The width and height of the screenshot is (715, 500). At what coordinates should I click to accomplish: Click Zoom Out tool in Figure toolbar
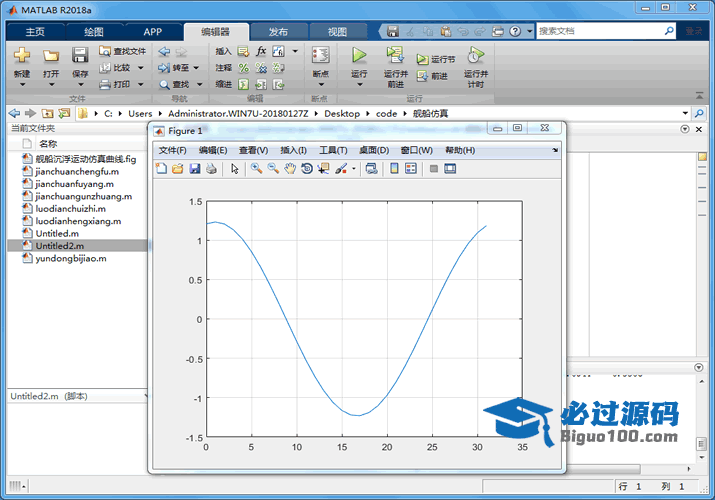pyautogui.click(x=273, y=169)
